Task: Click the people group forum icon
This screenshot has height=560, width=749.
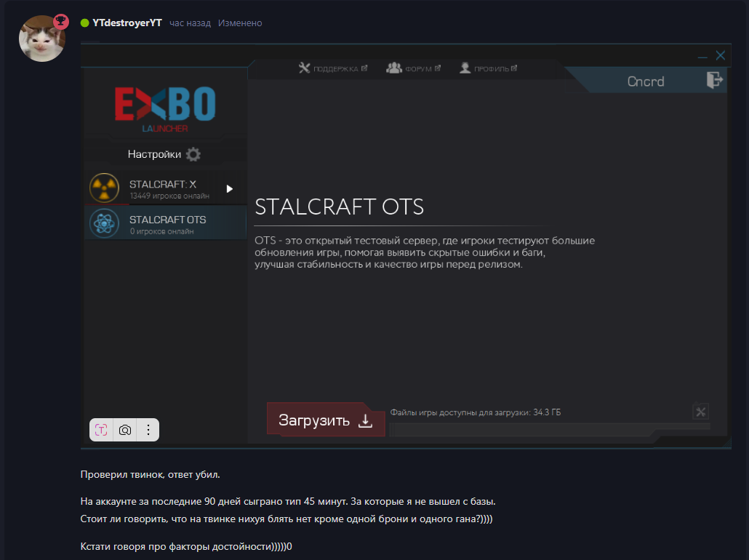Action: point(393,68)
